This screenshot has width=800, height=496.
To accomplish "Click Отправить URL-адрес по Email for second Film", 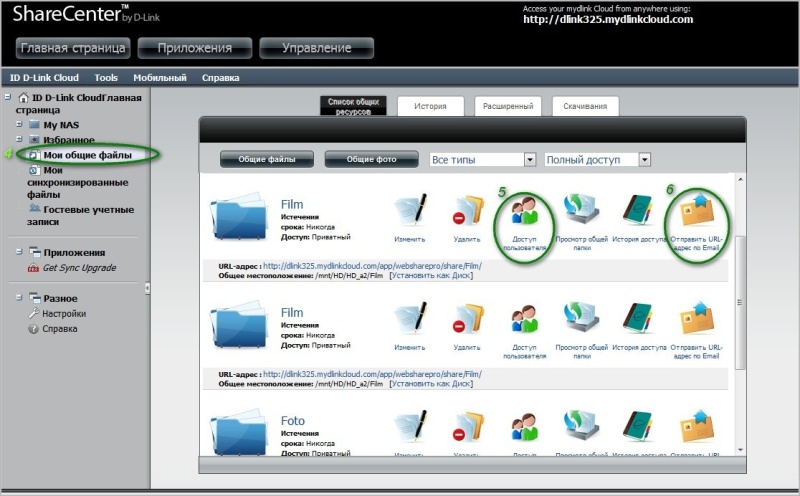I will point(696,317).
